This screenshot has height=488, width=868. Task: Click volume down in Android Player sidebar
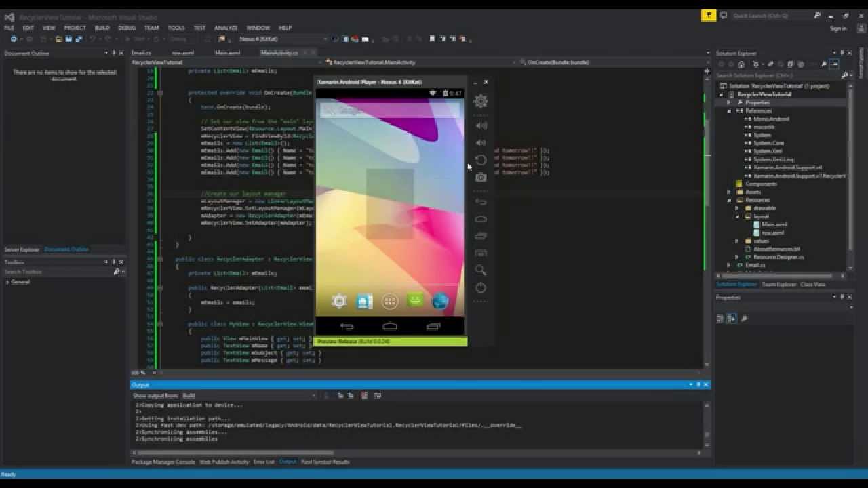pyautogui.click(x=481, y=143)
